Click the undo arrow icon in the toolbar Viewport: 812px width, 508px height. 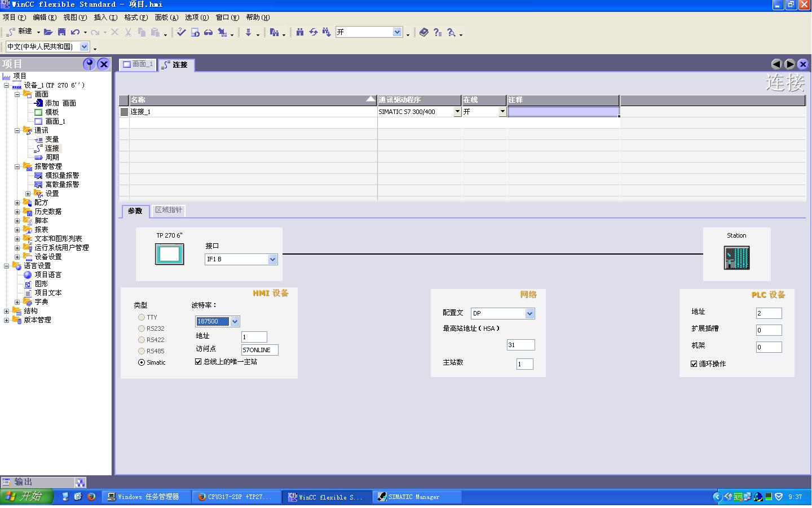point(75,33)
